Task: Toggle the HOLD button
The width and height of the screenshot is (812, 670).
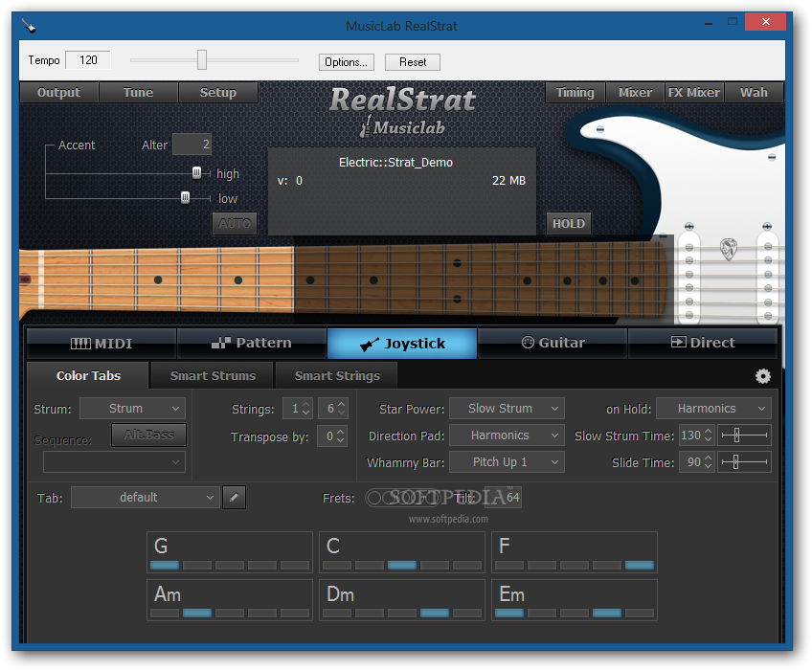Action: [x=569, y=224]
